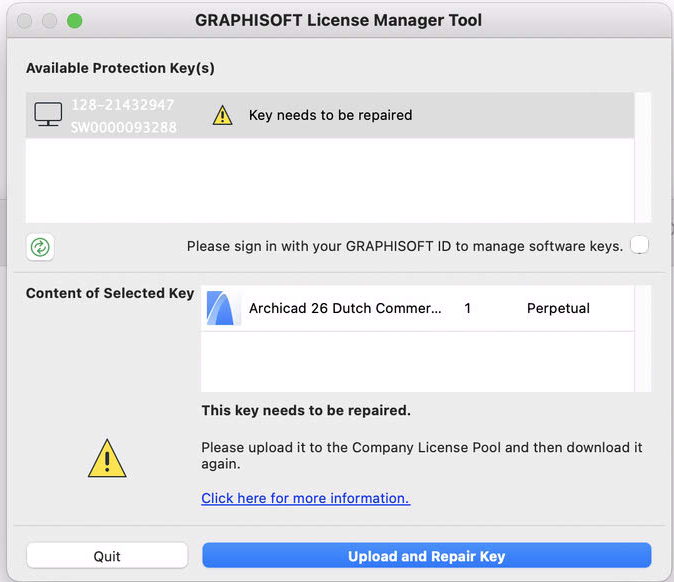
Task: Refresh the protection key list
Action: coord(40,247)
